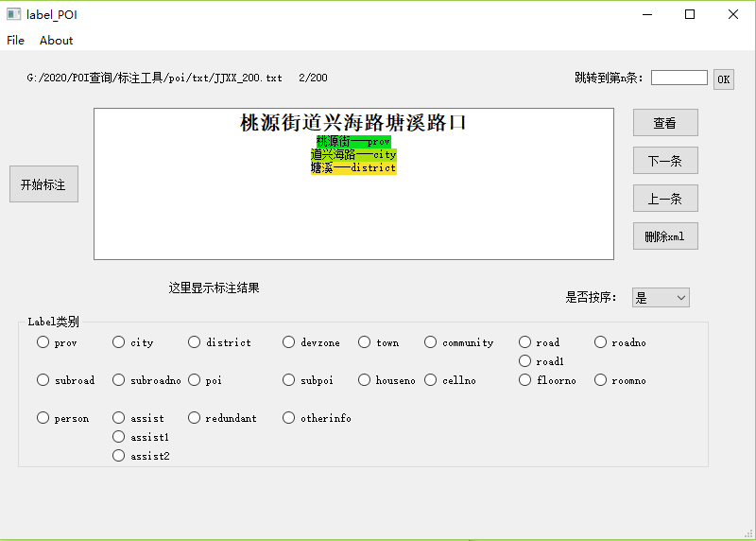The height and width of the screenshot is (541, 756).
Task: Click the OK jump button
Action: [724, 79]
